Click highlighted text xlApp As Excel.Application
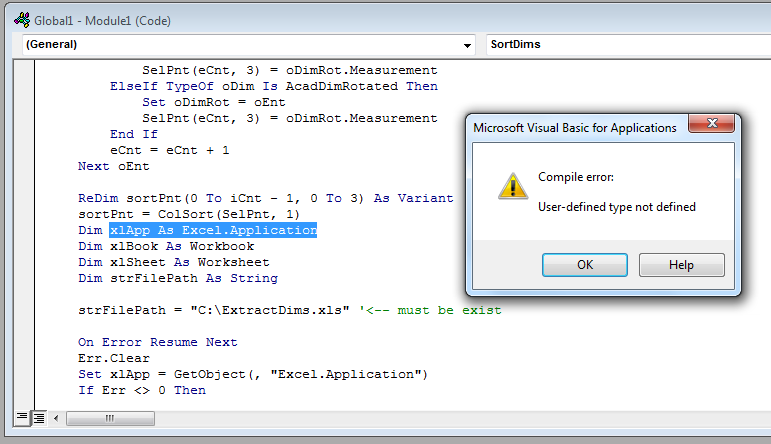The width and height of the screenshot is (771, 444). point(213,230)
